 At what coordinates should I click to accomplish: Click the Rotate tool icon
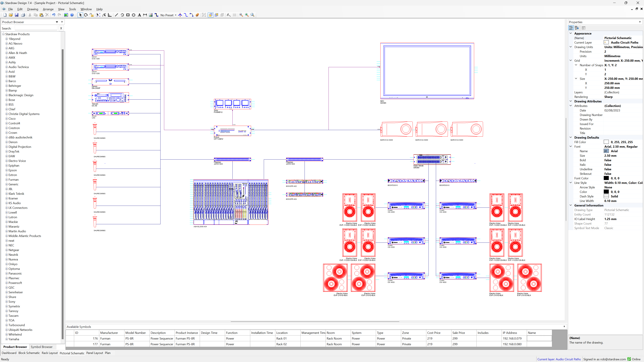86,15
